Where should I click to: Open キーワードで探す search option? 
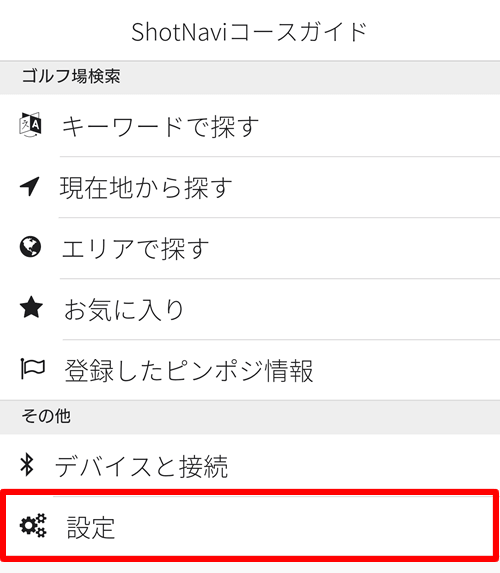pyautogui.click(x=250, y=125)
